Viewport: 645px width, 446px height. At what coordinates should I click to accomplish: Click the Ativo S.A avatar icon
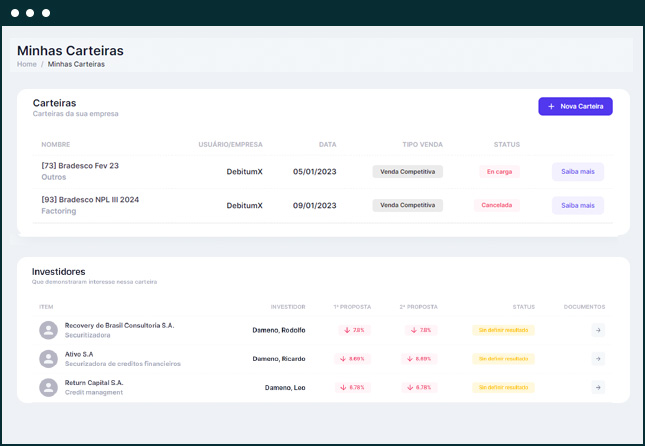click(48, 358)
